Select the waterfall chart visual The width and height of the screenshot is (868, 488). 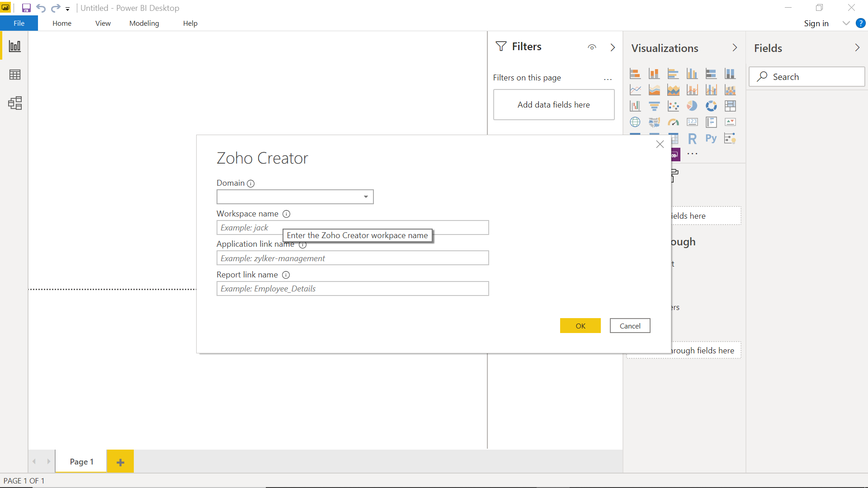click(635, 106)
